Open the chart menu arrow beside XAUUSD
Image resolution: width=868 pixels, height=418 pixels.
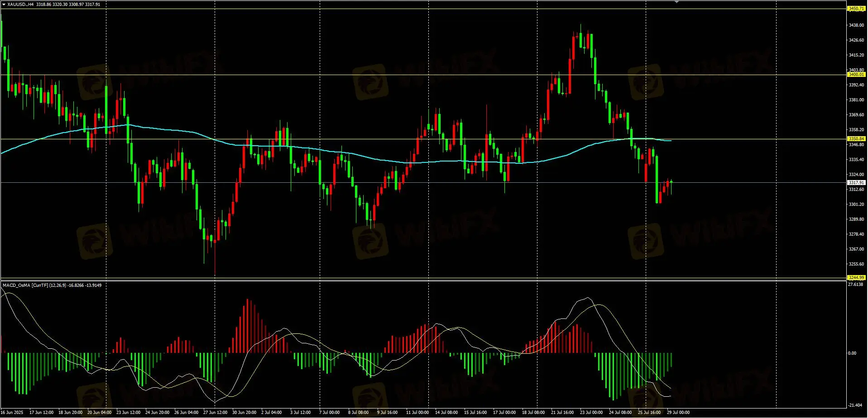pos(4,4)
